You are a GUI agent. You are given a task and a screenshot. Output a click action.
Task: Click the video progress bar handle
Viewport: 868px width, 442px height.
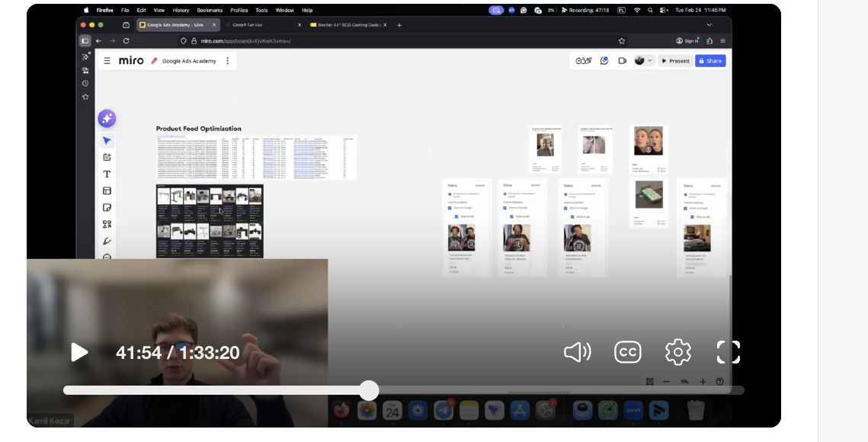tap(369, 390)
